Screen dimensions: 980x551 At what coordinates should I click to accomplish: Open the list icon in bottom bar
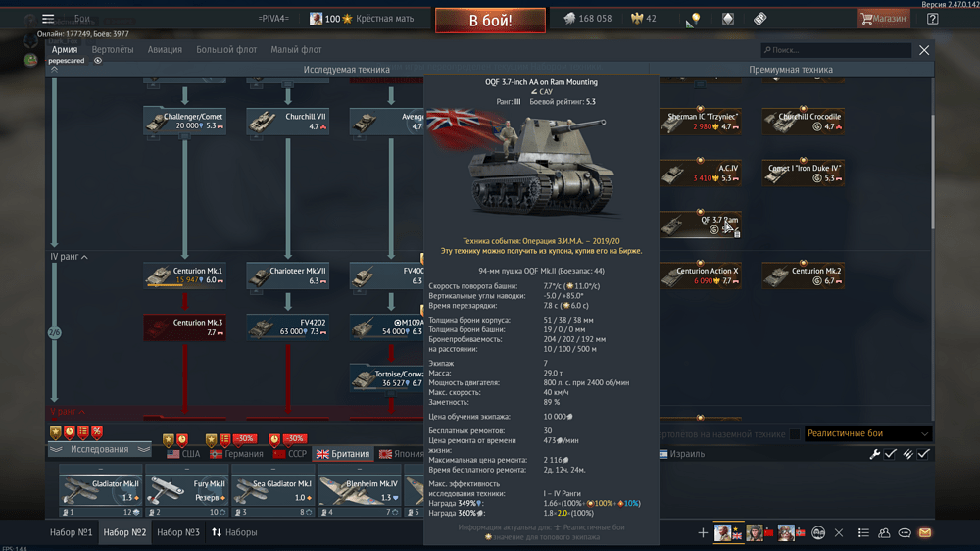(x=863, y=533)
